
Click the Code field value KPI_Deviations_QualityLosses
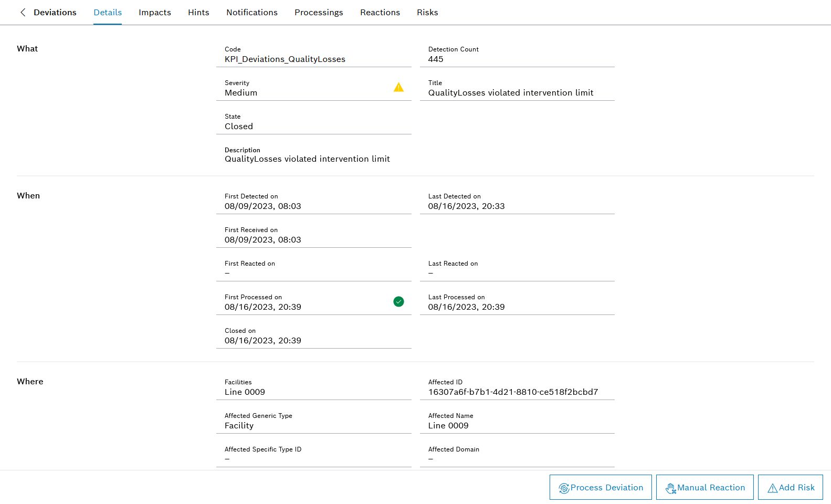[x=285, y=59]
